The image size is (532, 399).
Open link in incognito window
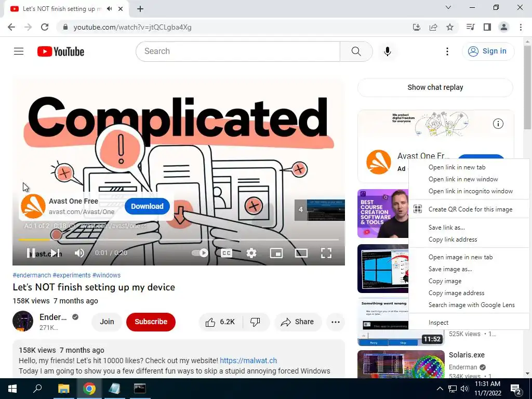[x=469, y=191]
